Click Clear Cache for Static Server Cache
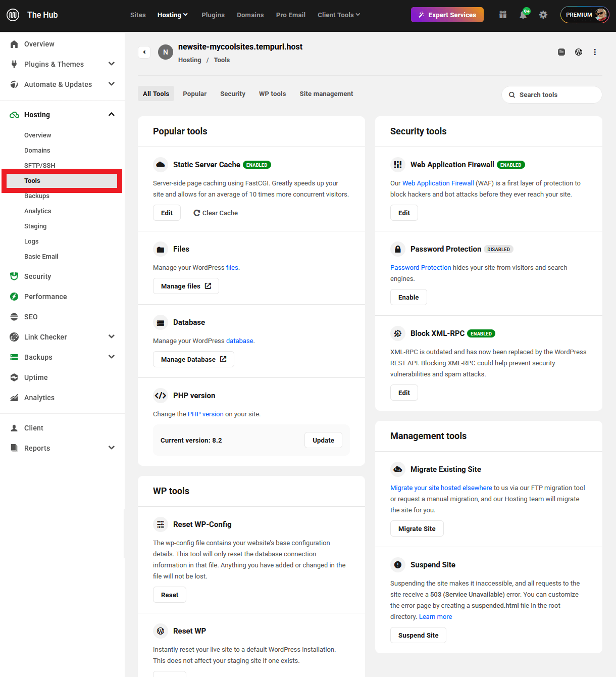Screen dimensions: 616x677 216,213
